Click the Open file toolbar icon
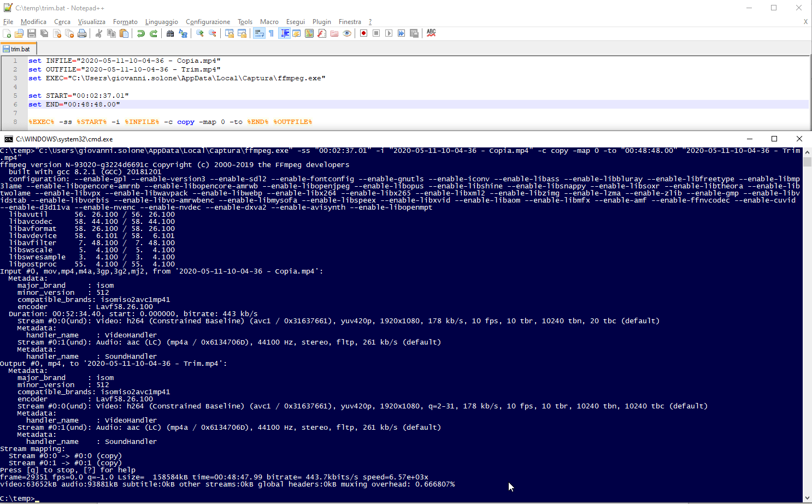812x504 pixels. [19, 33]
